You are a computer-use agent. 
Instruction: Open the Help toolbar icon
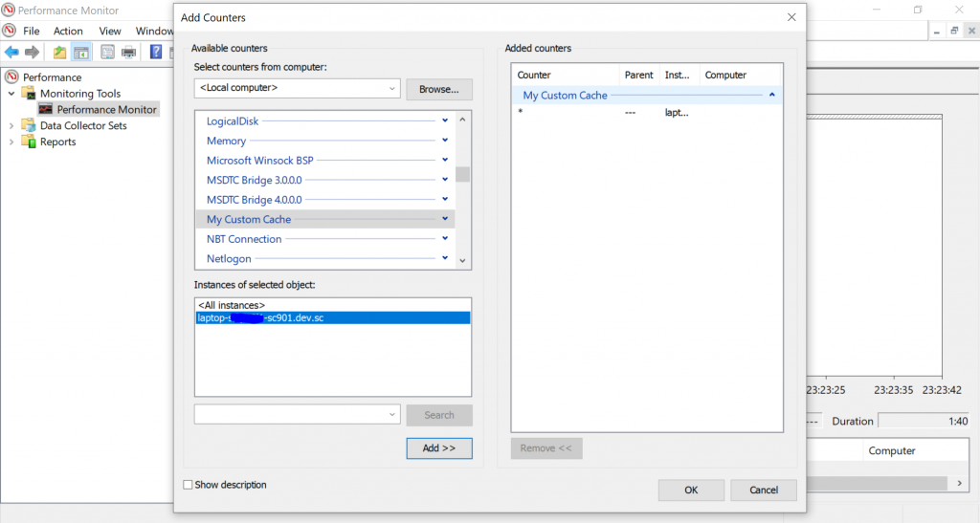156,53
